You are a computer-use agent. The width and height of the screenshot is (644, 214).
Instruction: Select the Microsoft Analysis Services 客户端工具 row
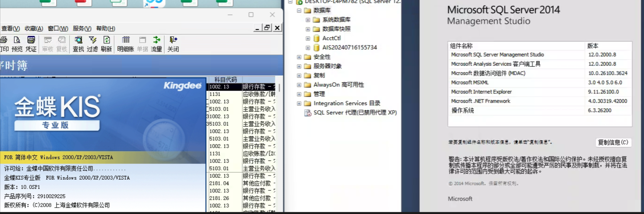click(x=540, y=64)
